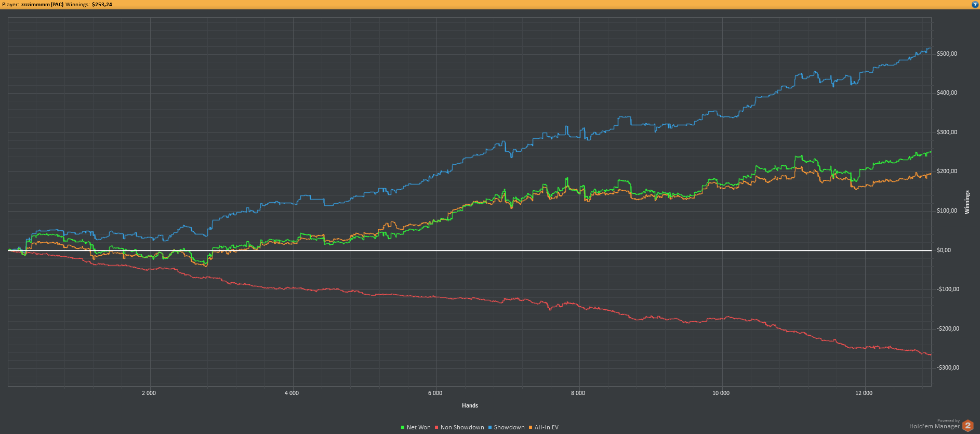Click the green Net Won color swatch
980x434 pixels.
403,427
